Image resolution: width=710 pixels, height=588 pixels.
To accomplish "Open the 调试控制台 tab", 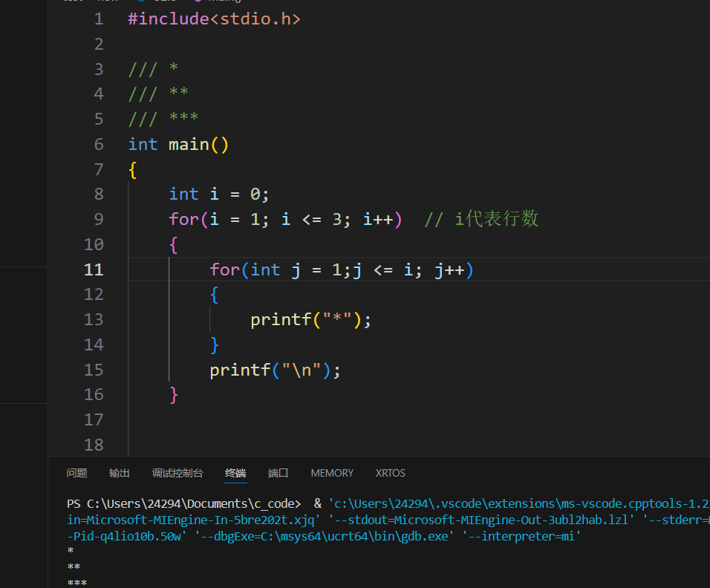I will (x=177, y=473).
